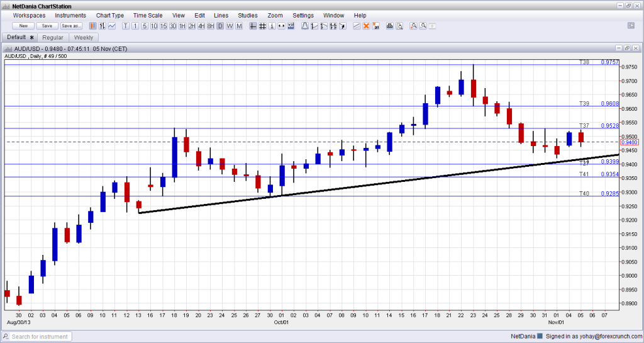Click the current price 0.9480 marker
The width and height of the screenshot is (644, 343).
[x=629, y=142]
